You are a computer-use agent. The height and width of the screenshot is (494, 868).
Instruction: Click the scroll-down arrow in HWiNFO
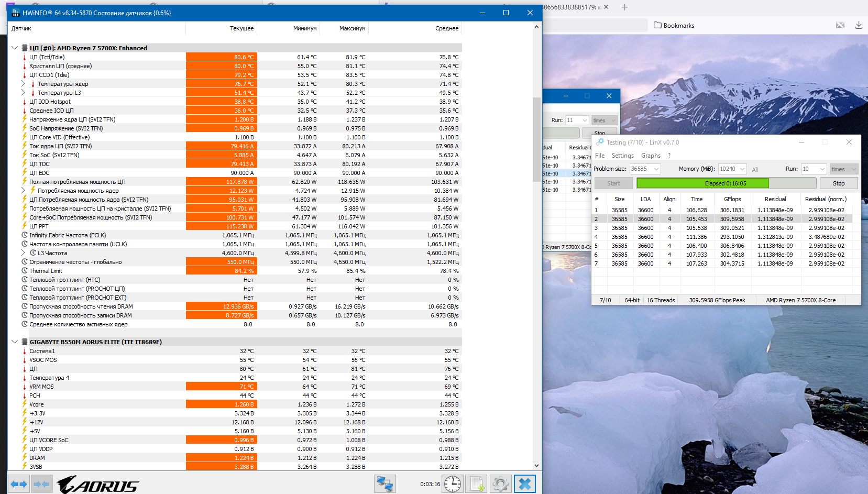pos(536,465)
